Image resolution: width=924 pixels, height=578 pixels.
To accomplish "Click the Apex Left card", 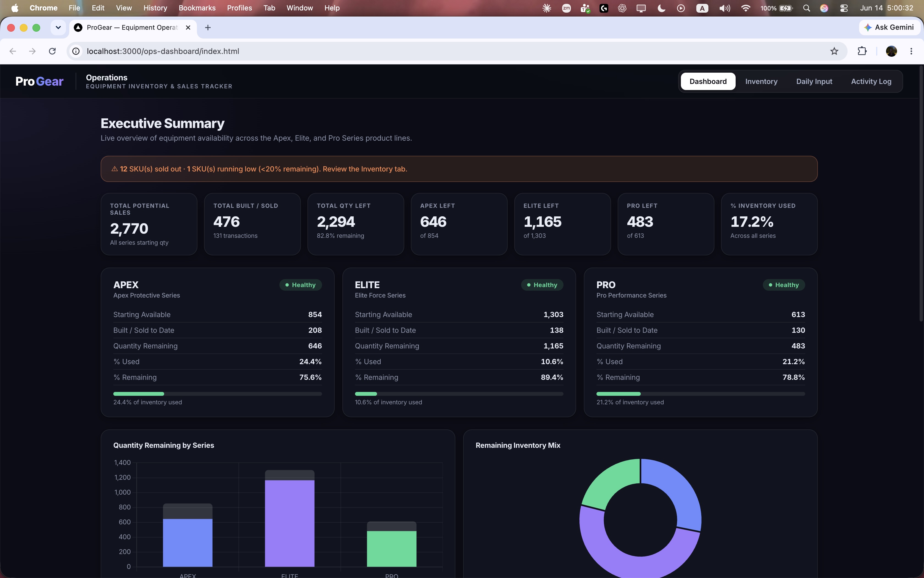I will pos(459,224).
